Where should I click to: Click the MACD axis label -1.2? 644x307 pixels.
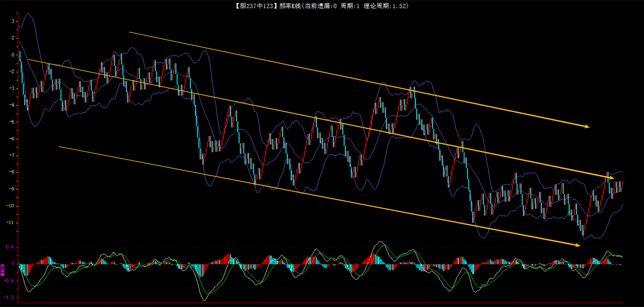tap(9, 297)
